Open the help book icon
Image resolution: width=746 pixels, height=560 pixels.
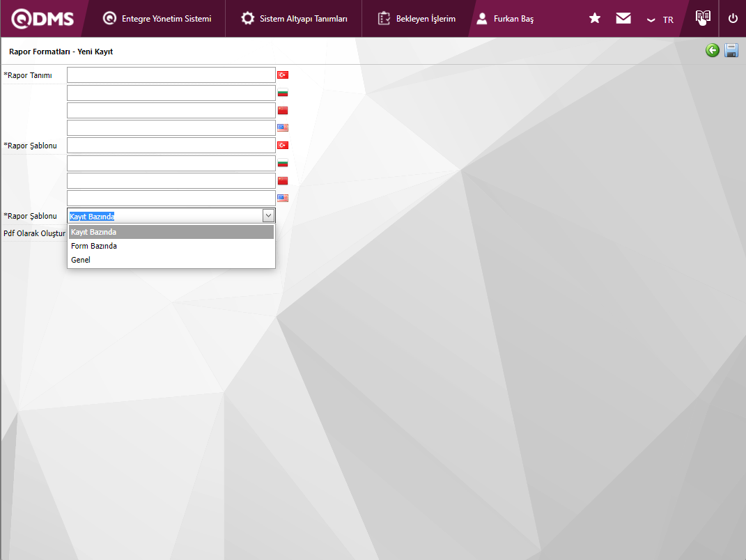(x=703, y=17)
